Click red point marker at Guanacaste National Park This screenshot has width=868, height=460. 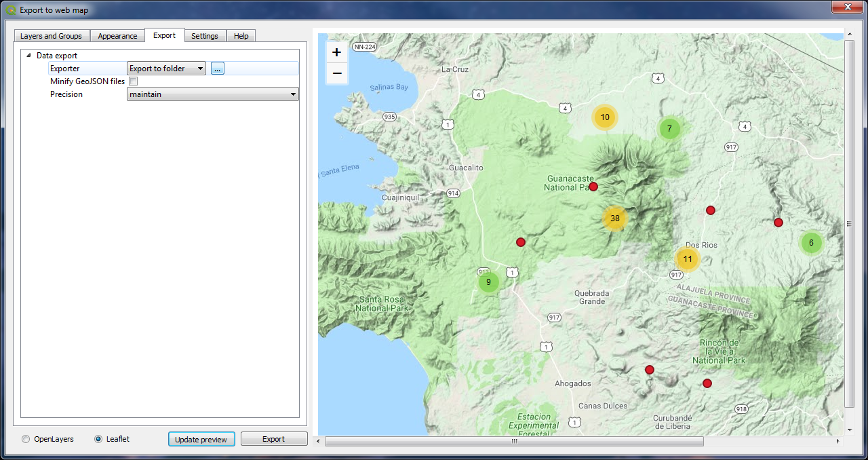point(593,187)
